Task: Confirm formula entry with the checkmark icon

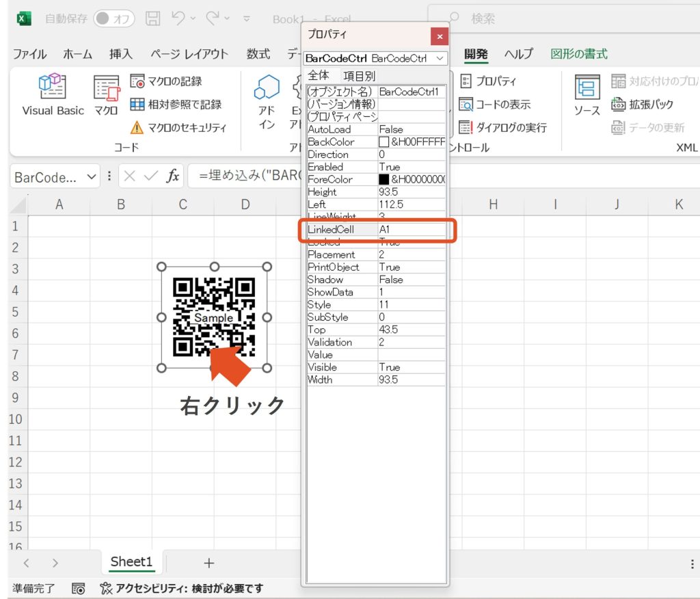Action: pyautogui.click(x=151, y=176)
